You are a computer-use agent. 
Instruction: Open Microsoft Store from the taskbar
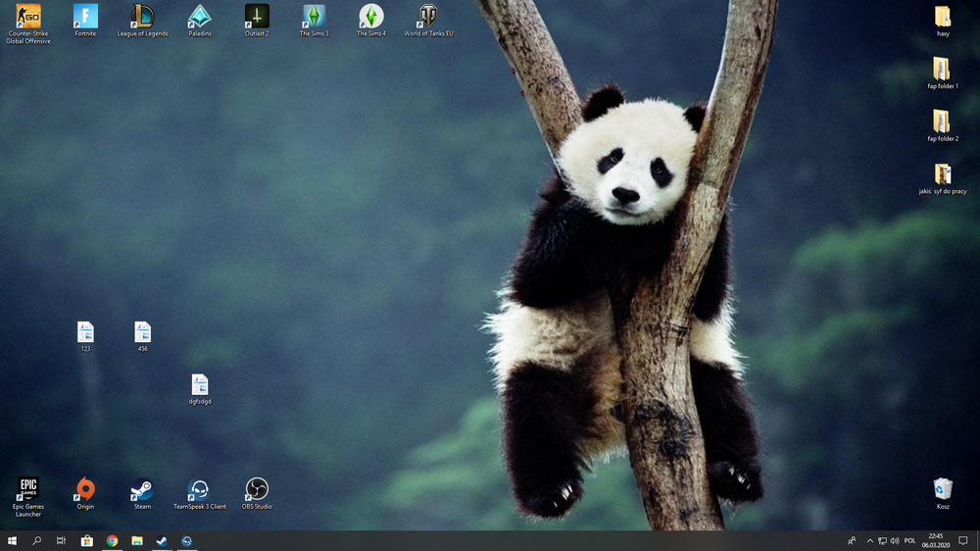(87, 541)
